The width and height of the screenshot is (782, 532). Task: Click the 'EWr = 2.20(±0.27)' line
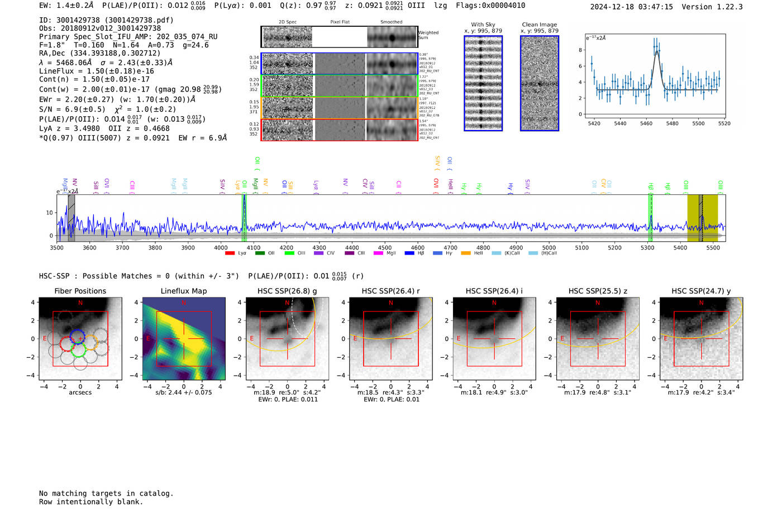tap(117, 99)
